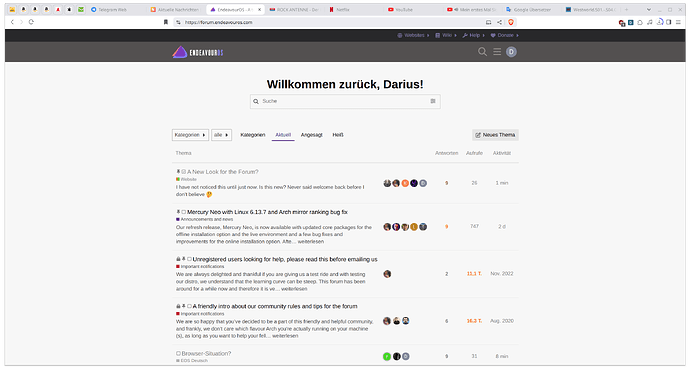
Task: Open the forum search magnifier icon
Action: 482,52
